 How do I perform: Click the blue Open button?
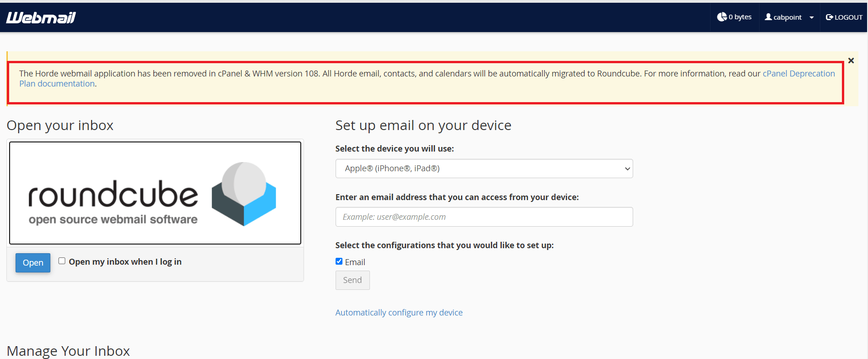point(33,263)
